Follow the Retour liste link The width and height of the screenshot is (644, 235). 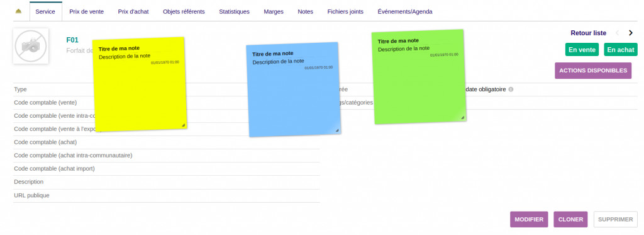[588, 33]
